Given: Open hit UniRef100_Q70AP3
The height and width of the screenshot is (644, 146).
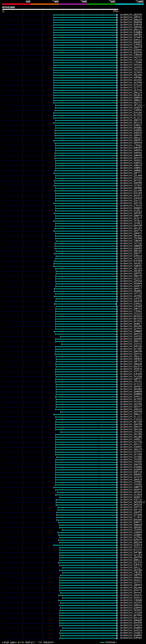Looking at the screenshot, I should (x=131, y=37).
